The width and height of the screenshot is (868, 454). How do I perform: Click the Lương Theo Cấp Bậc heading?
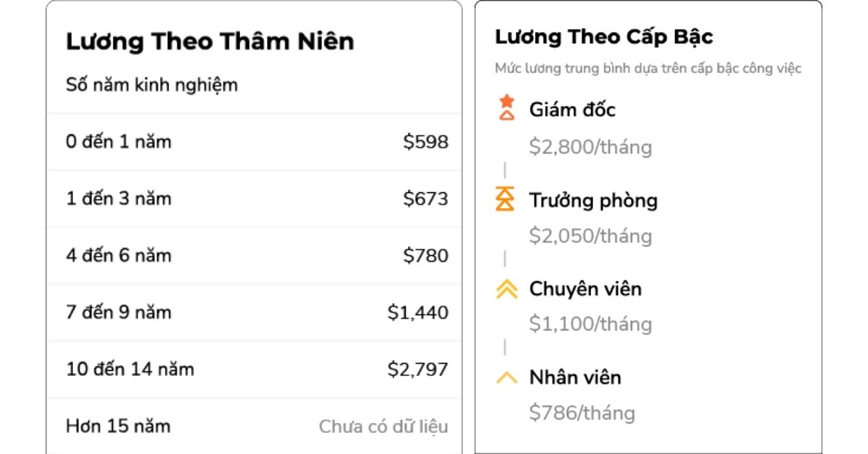[604, 37]
